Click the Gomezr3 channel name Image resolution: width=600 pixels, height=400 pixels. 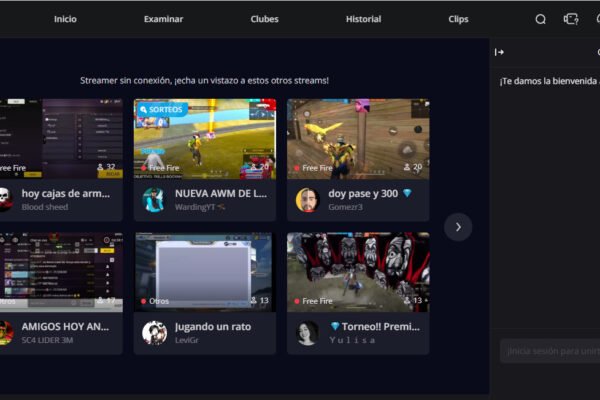pyautogui.click(x=345, y=207)
